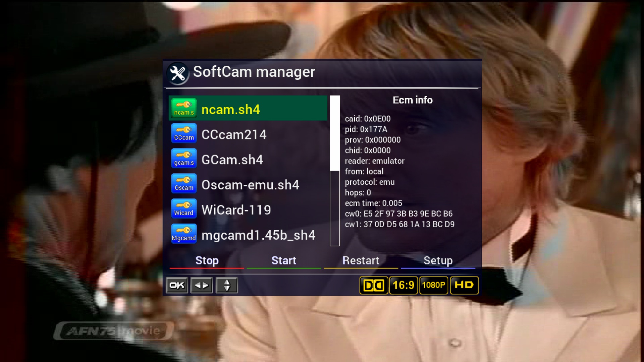Click the HD indicator badge

tap(464, 285)
